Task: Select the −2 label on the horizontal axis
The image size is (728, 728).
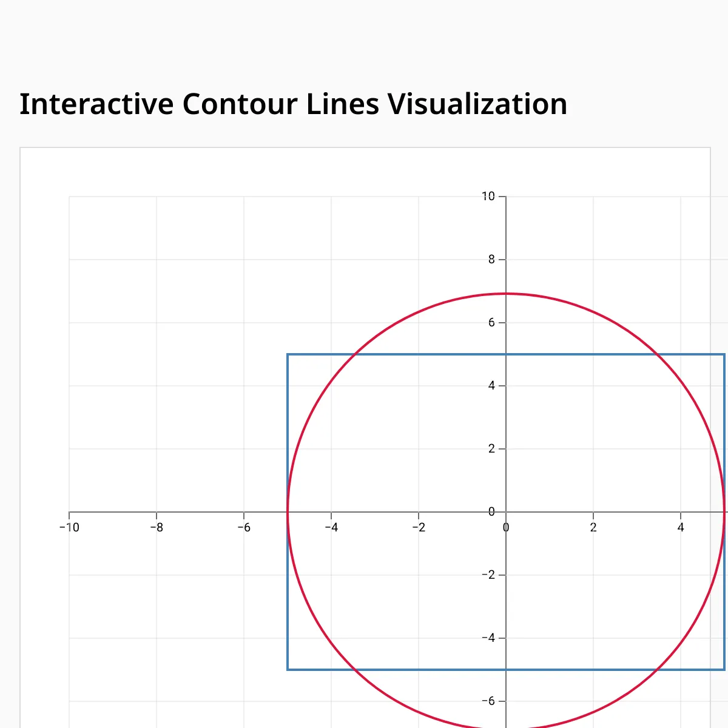Action: click(x=419, y=528)
